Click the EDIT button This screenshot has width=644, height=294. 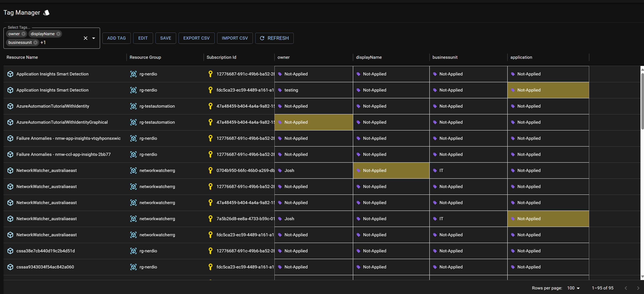point(143,38)
